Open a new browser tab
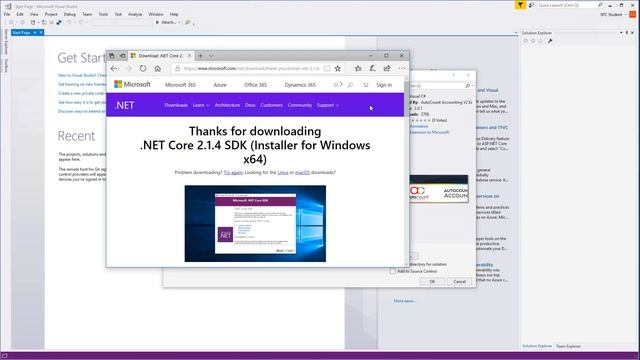 coord(200,56)
